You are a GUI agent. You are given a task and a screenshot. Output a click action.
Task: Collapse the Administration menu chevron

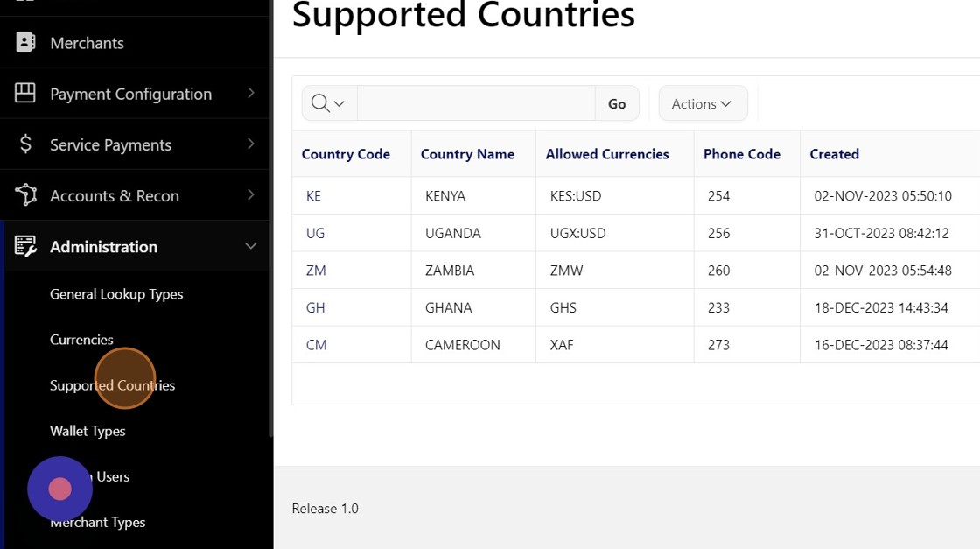(251, 246)
